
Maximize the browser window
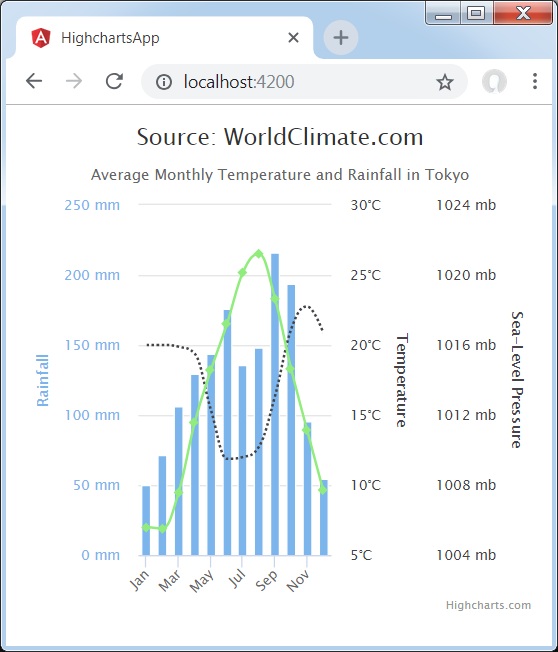[476, 13]
